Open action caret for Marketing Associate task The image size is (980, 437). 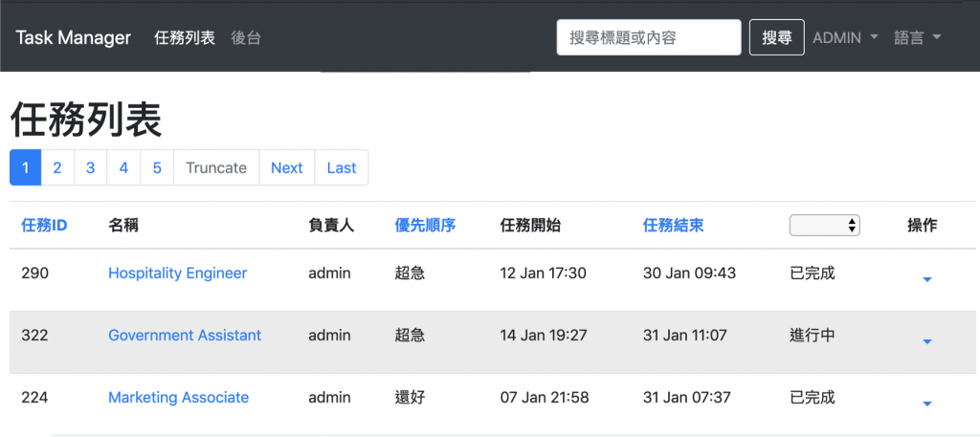(926, 404)
